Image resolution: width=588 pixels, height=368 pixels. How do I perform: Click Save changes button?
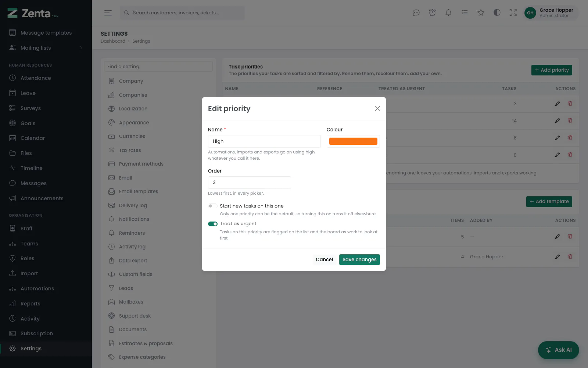click(359, 260)
